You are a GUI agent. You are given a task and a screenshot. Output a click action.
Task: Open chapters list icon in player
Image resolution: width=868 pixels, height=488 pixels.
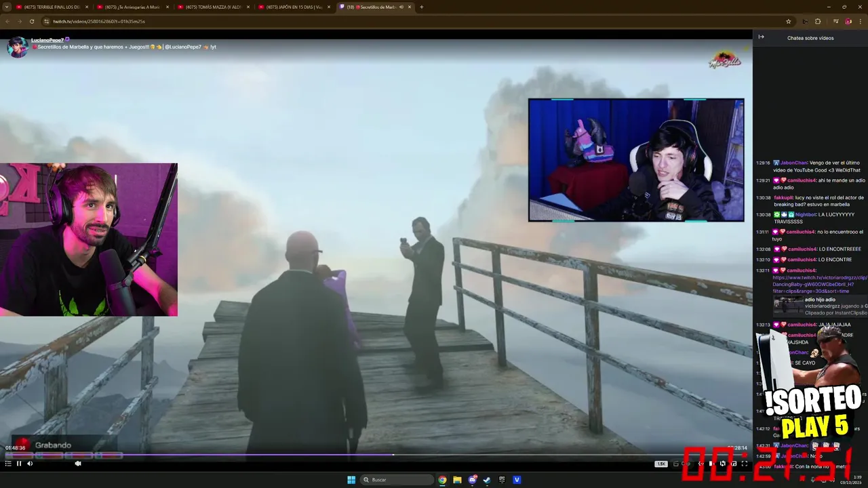coord(8,464)
